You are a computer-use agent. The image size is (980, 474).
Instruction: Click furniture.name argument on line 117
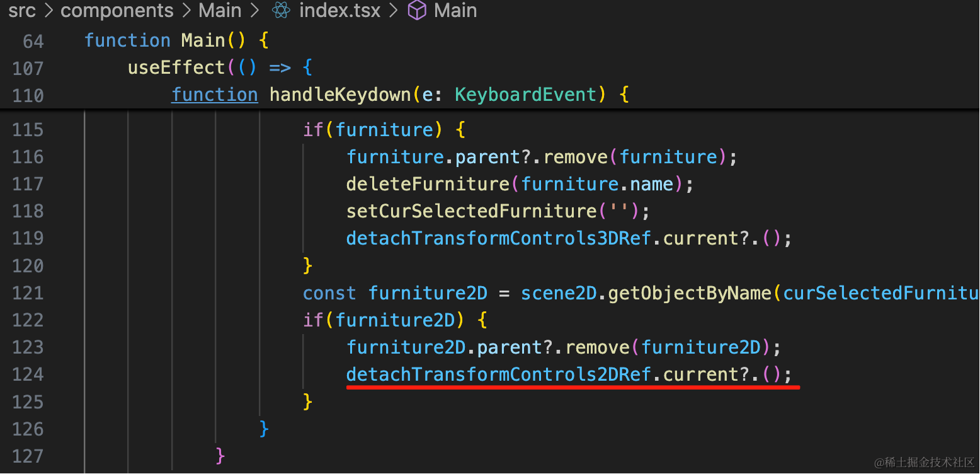click(x=597, y=184)
